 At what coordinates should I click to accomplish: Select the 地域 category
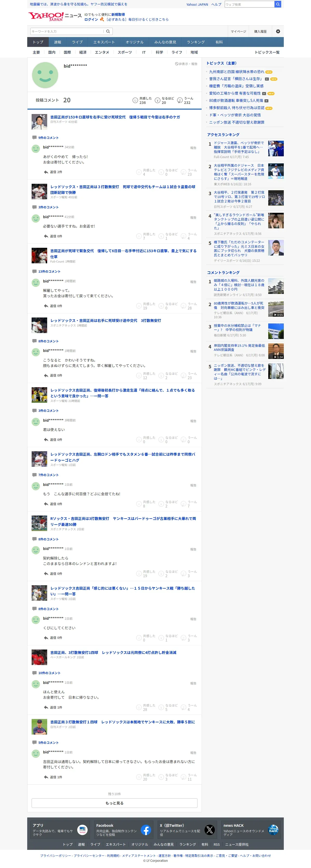tap(194, 52)
